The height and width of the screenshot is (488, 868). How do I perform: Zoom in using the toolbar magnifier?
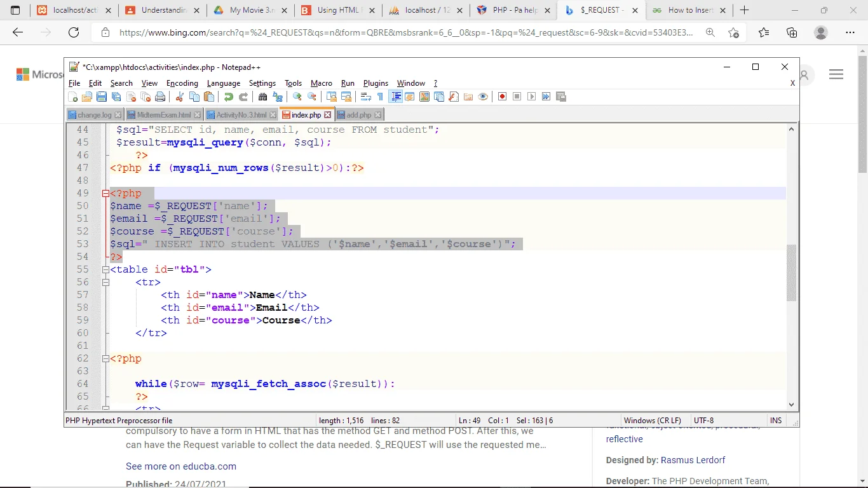tap(297, 97)
